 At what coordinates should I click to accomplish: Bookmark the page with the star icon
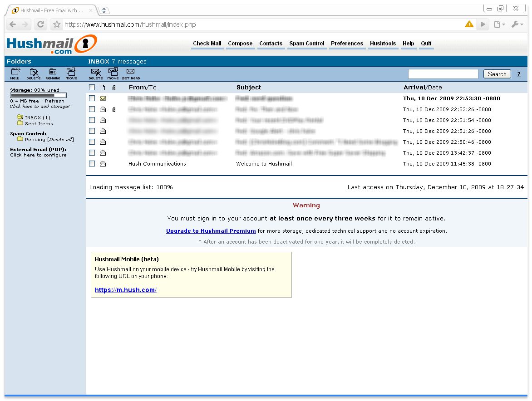(x=57, y=24)
